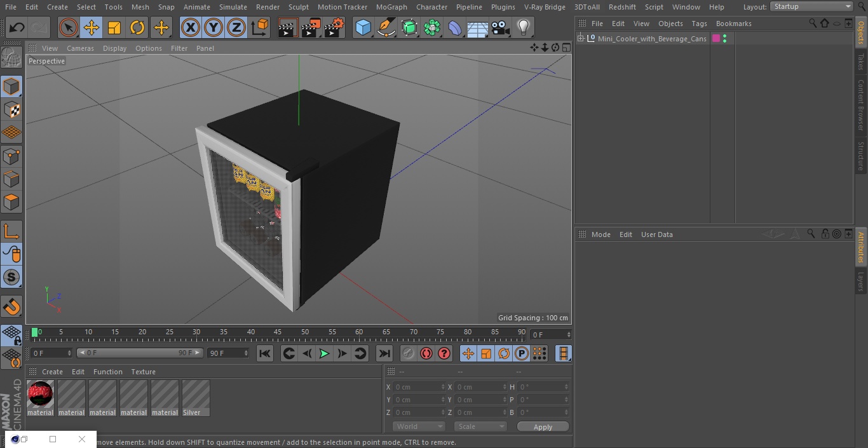Switch to Points mode
Screen dimensions: 868x448
(11, 156)
